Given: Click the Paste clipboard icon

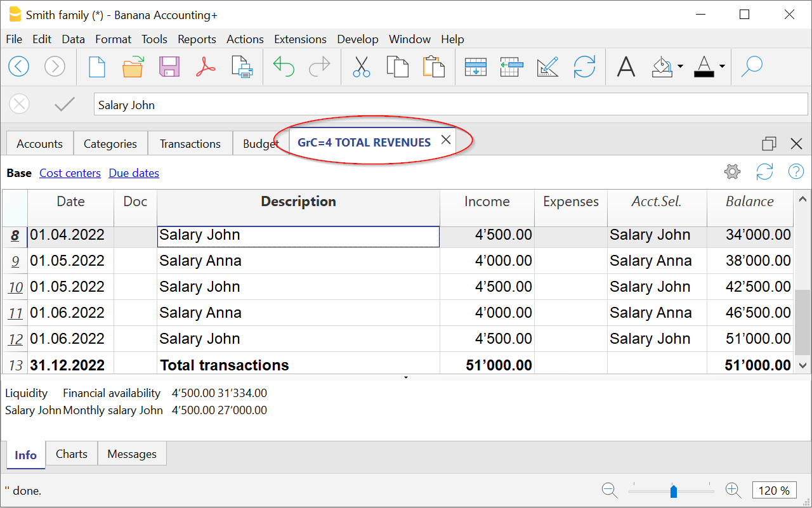Looking at the screenshot, I should [433, 66].
